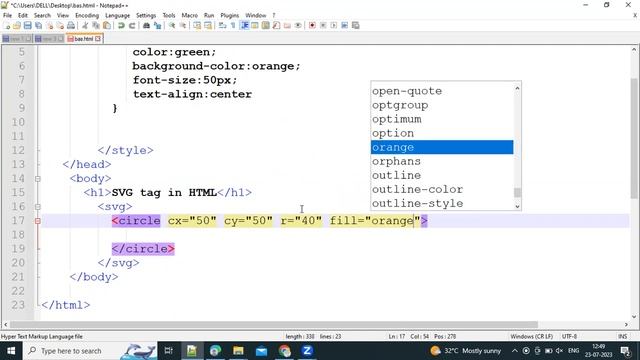Start macro recording with red button

(312, 25)
